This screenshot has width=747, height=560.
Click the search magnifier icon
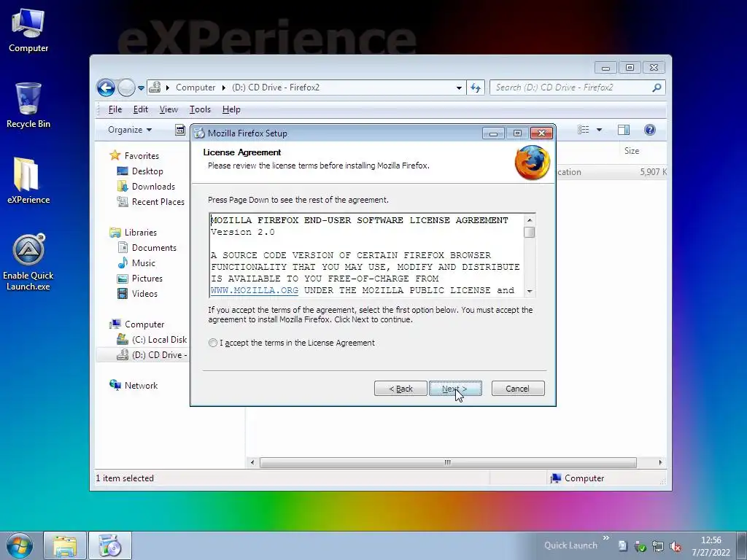pos(657,87)
